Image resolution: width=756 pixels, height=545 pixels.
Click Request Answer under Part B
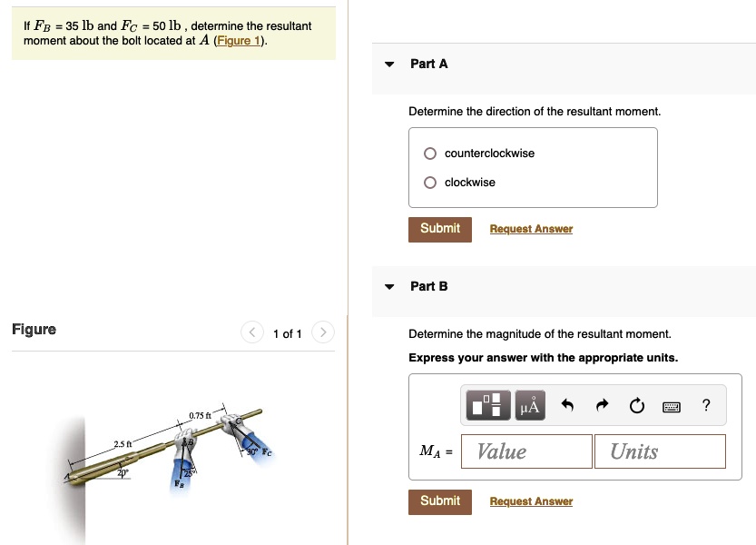(x=531, y=500)
